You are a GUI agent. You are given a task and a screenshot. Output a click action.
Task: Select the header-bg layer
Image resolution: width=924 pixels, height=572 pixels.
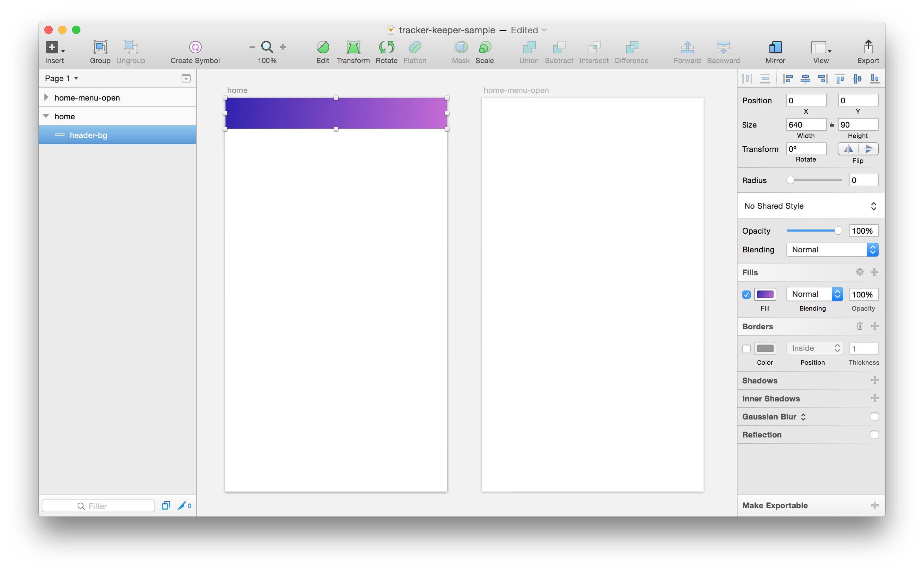pyautogui.click(x=88, y=135)
